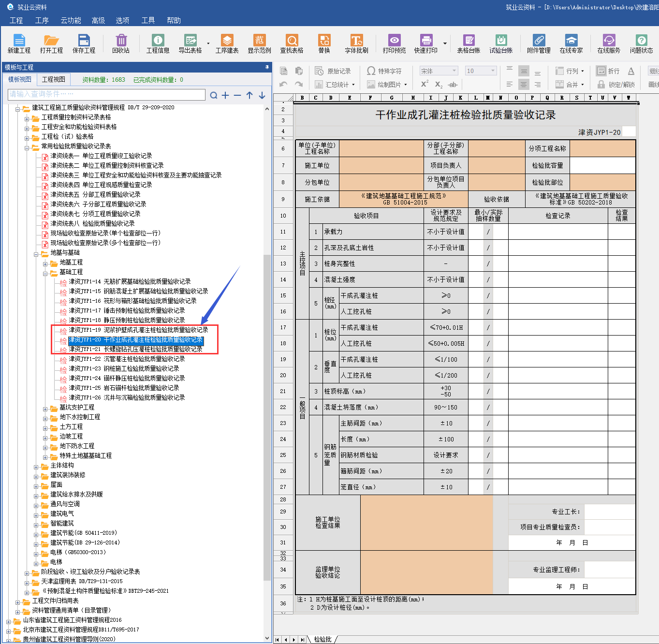Click the 问题状态 icon
The image size is (659, 644).
(x=641, y=44)
